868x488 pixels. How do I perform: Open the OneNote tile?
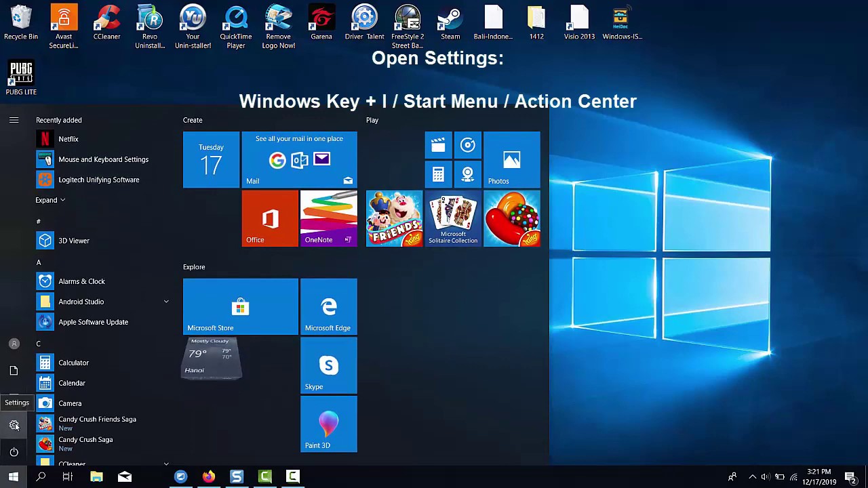[x=328, y=218]
